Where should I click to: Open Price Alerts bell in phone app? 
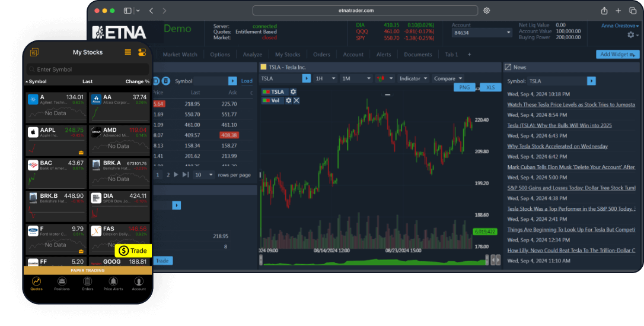113,284
